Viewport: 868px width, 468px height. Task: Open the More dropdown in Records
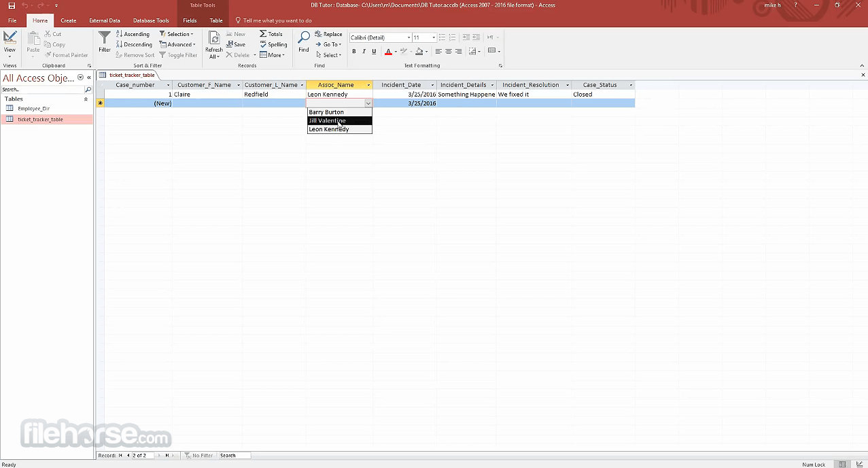(x=272, y=55)
